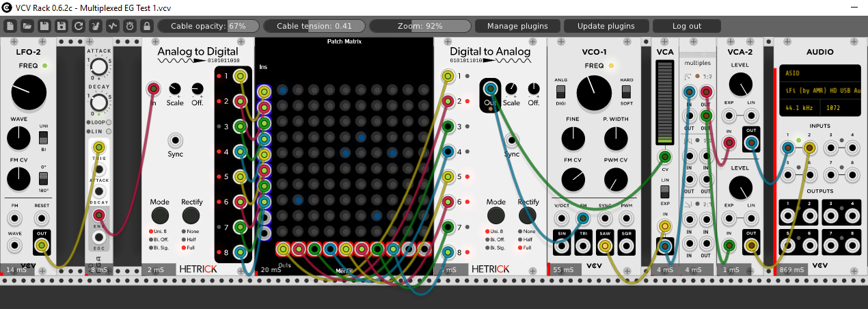
Task: Click the VCO-1 SQR output jack
Action: click(627, 245)
